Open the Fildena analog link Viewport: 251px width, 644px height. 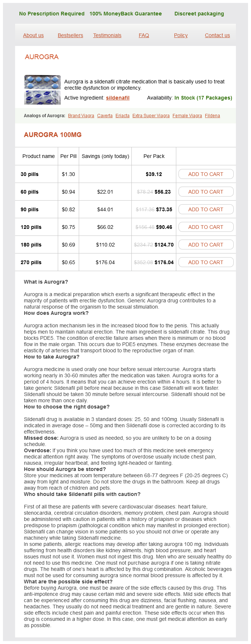(x=212, y=116)
